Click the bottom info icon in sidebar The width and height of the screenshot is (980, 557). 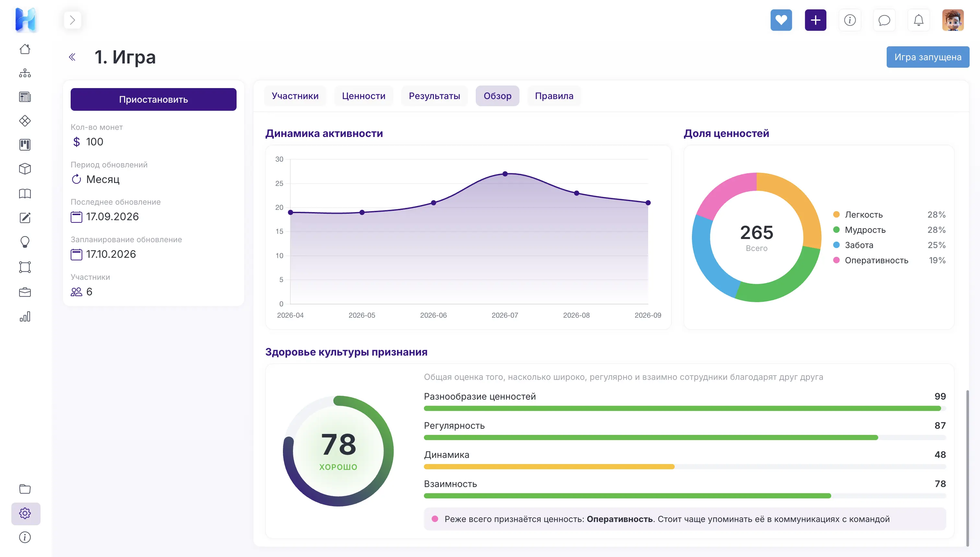[x=25, y=537]
